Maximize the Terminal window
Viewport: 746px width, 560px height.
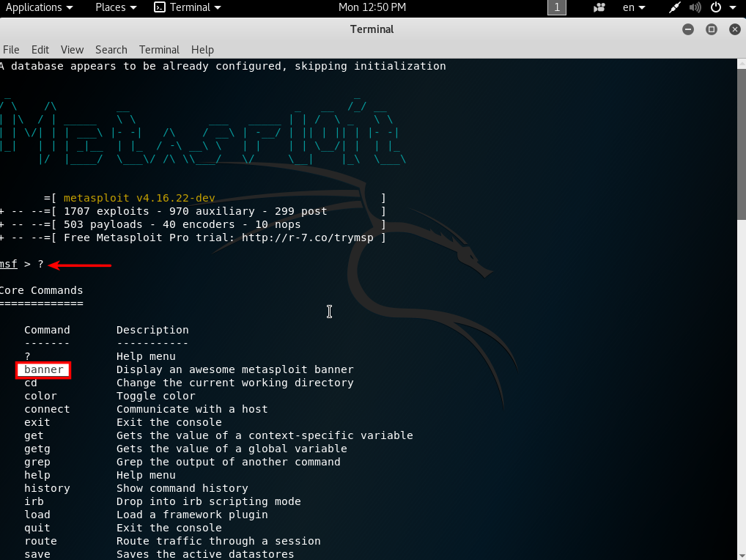coord(711,29)
